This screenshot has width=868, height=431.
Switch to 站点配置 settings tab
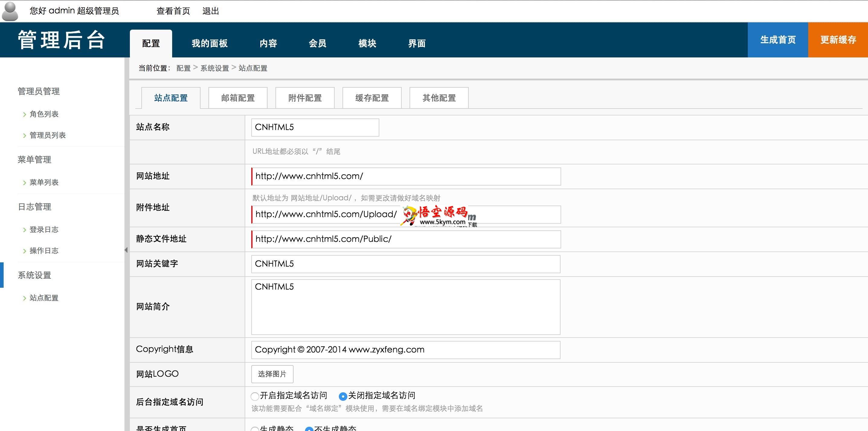pyautogui.click(x=171, y=98)
